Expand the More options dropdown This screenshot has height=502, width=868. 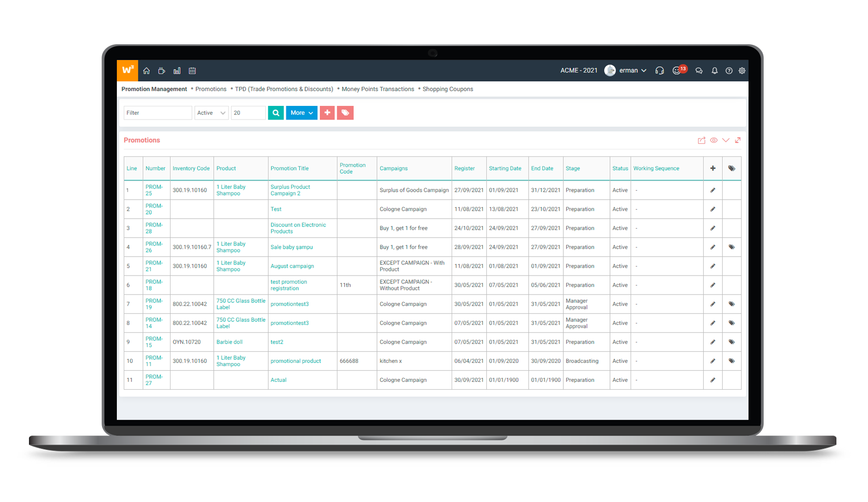point(301,113)
